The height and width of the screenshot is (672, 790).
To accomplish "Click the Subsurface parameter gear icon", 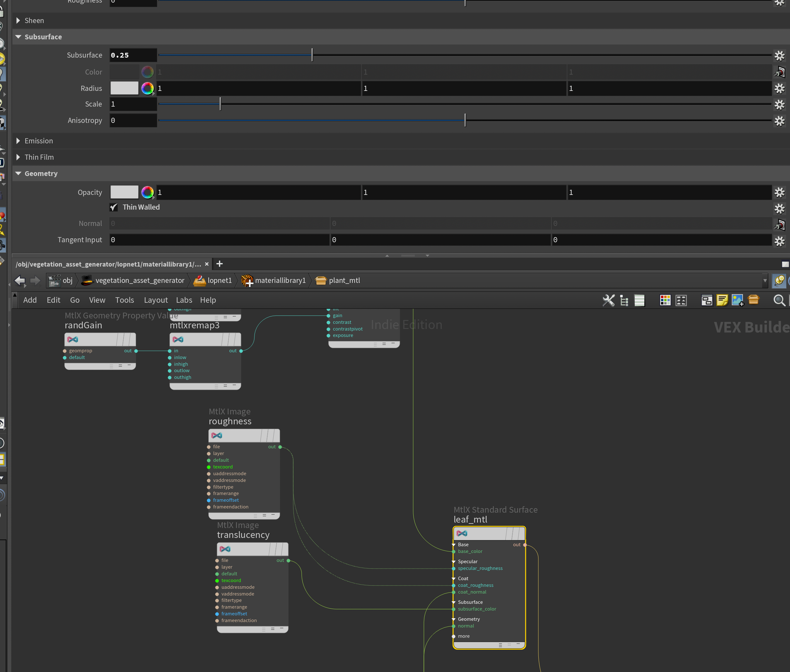I will point(779,56).
